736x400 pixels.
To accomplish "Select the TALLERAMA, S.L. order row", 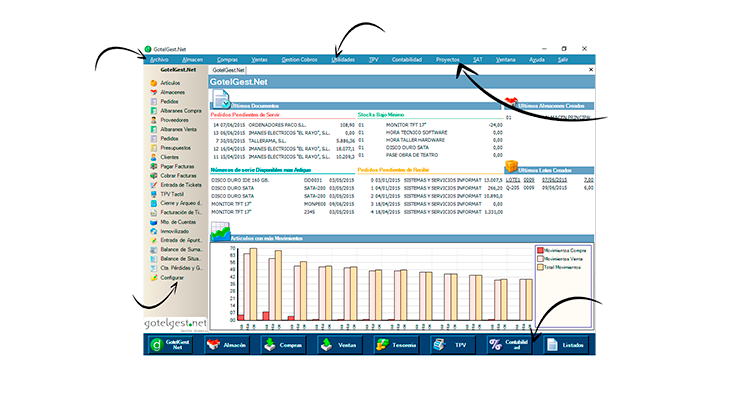I will click(283, 141).
